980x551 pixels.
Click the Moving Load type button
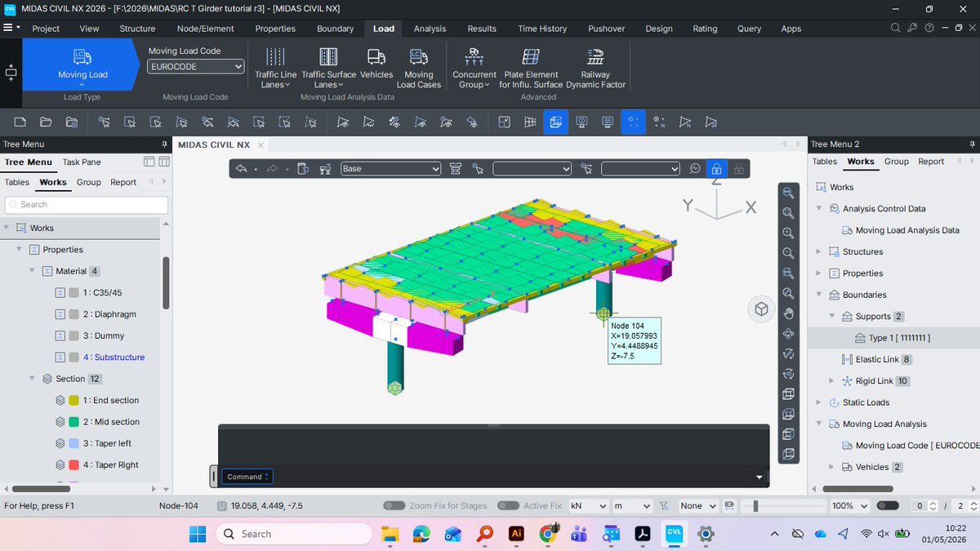82,64
